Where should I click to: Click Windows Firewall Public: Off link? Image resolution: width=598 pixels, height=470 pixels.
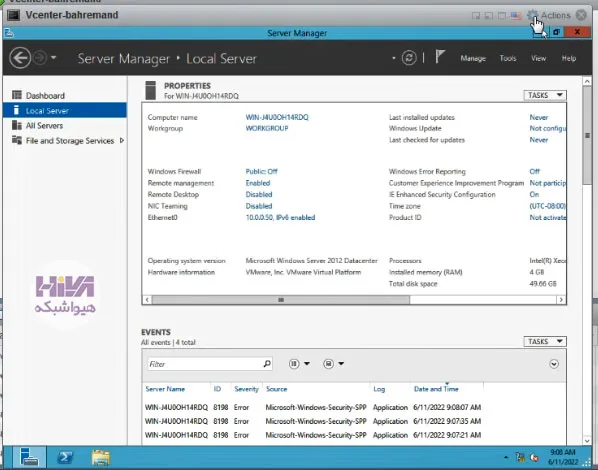pyautogui.click(x=262, y=171)
